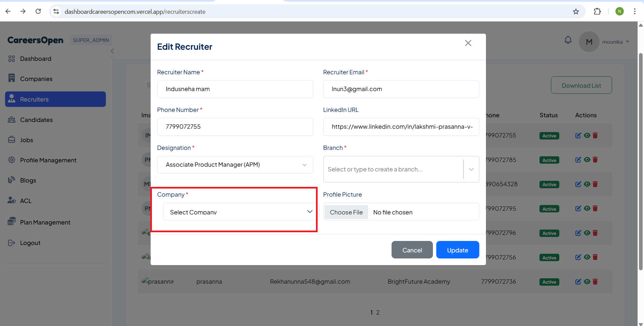Click the eye icon for recruiter 7799072736

[x=587, y=282]
